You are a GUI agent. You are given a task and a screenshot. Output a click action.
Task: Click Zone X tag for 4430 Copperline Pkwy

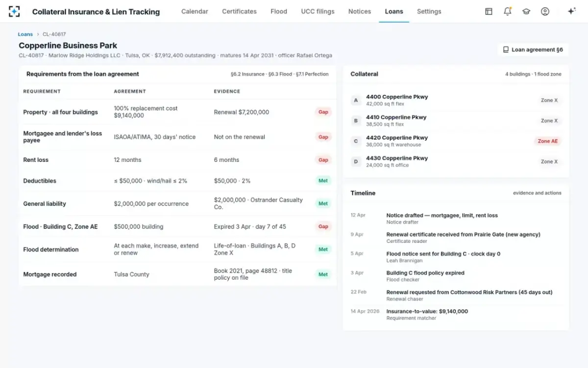(549, 161)
